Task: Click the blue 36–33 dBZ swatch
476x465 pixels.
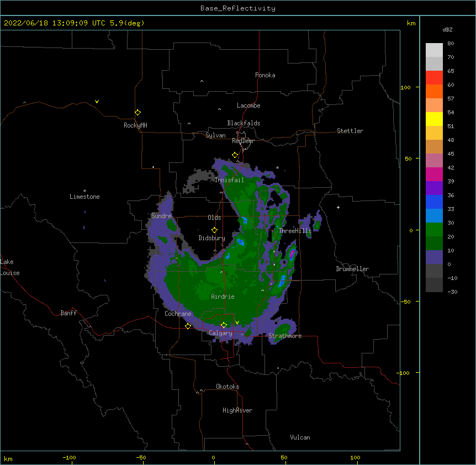Action: pos(434,202)
